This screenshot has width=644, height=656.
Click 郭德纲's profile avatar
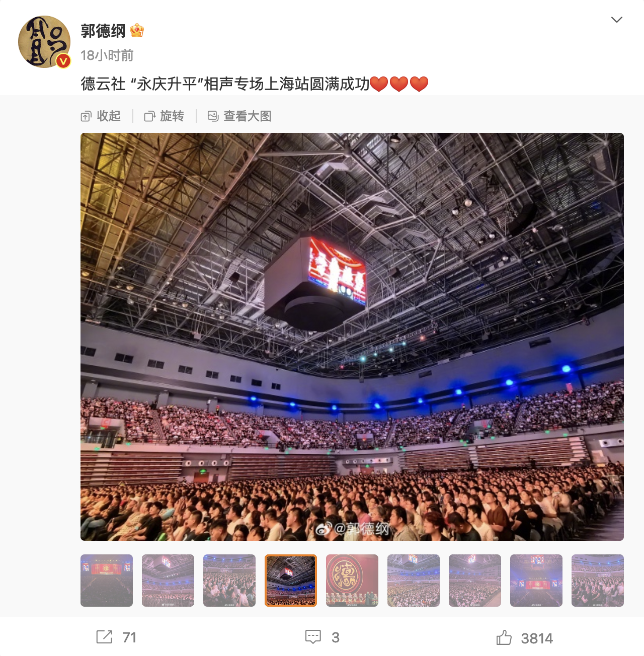[44, 42]
